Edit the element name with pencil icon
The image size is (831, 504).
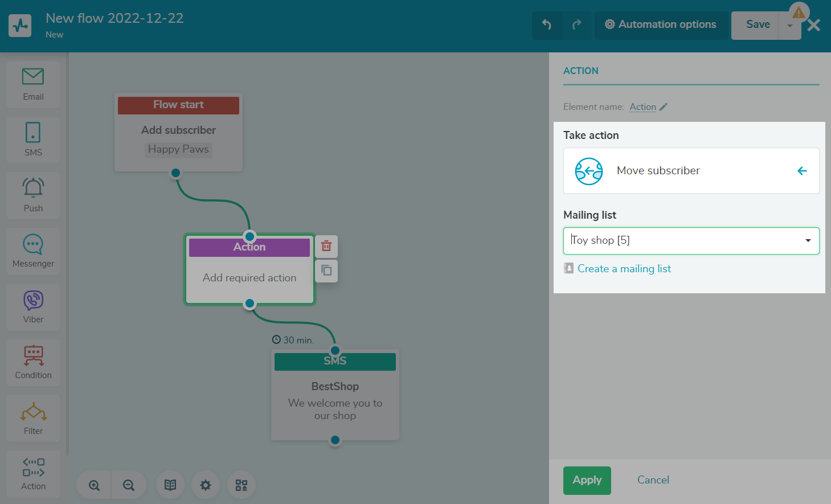pyautogui.click(x=664, y=107)
